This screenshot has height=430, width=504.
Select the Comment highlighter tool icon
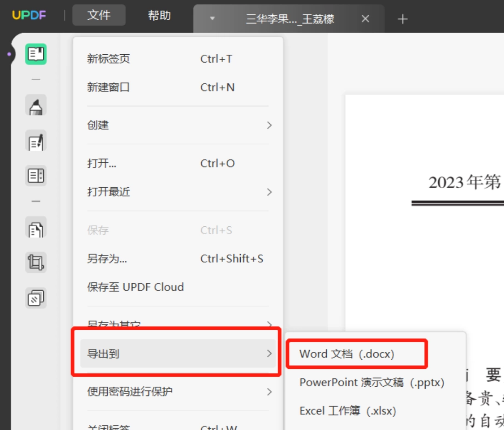pos(36,105)
